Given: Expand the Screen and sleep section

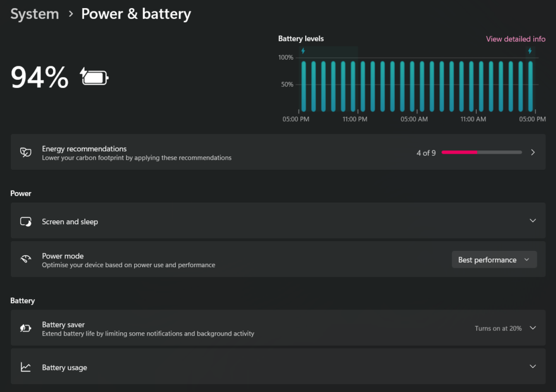Looking at the screenshot, I should coord(533,221).
